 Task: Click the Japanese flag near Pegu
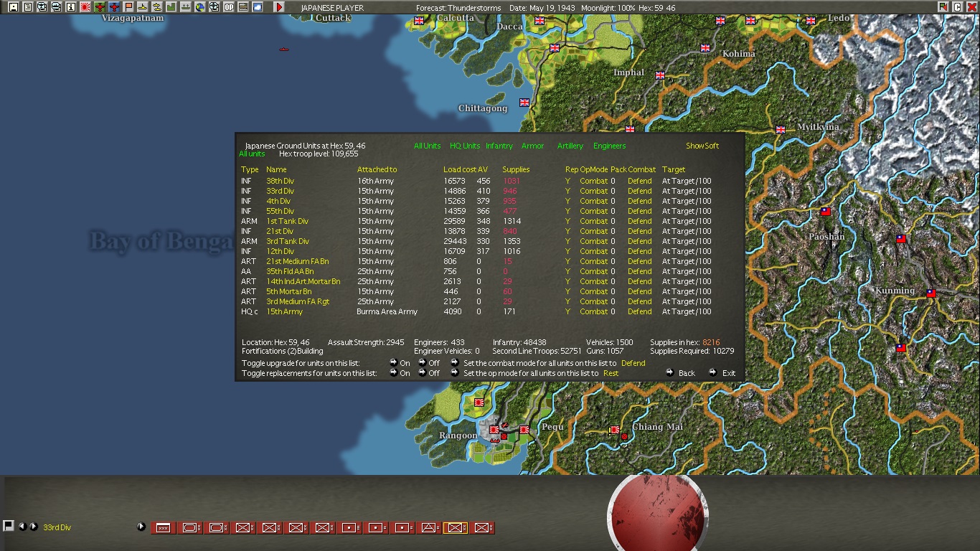pyautogui.click(x=524, y=430)
